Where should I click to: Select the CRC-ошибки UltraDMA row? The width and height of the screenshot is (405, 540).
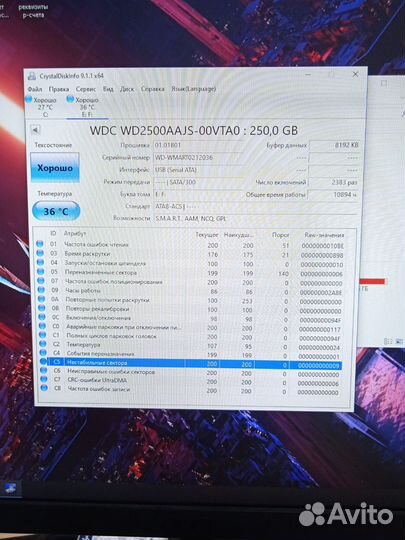[x=190, y=382]
